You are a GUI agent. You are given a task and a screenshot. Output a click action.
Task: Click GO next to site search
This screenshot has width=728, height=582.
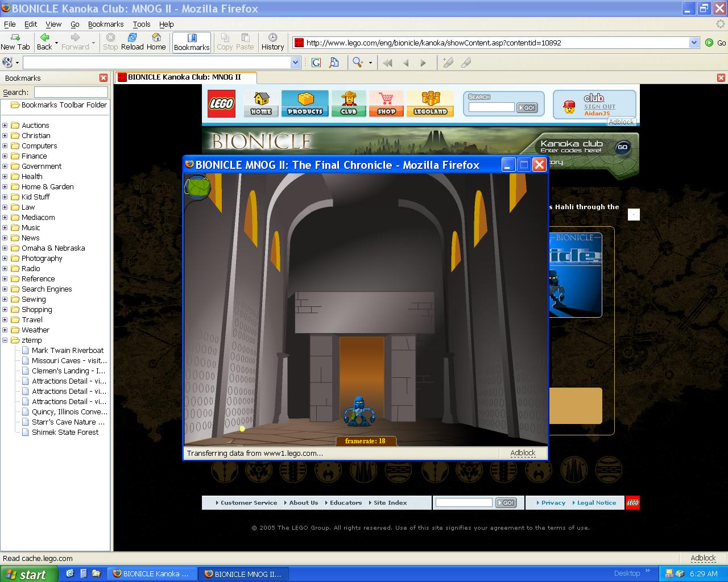(527, 107)
